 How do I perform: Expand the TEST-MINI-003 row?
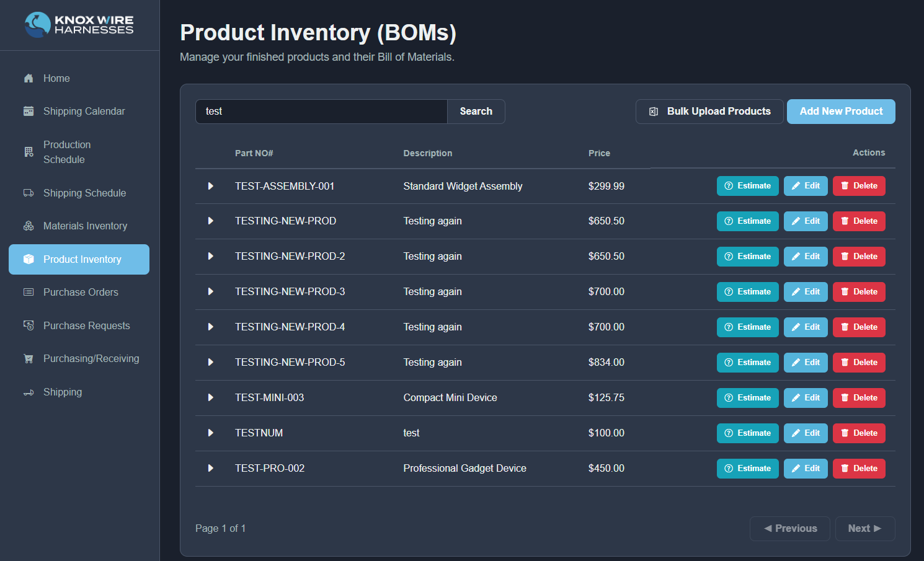210,397
